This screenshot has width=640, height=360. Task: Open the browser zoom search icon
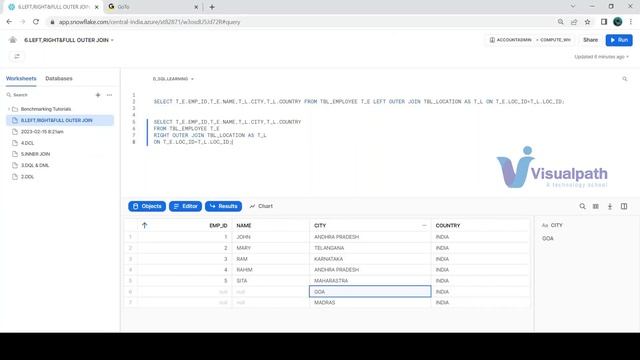(x=560, y=22)
